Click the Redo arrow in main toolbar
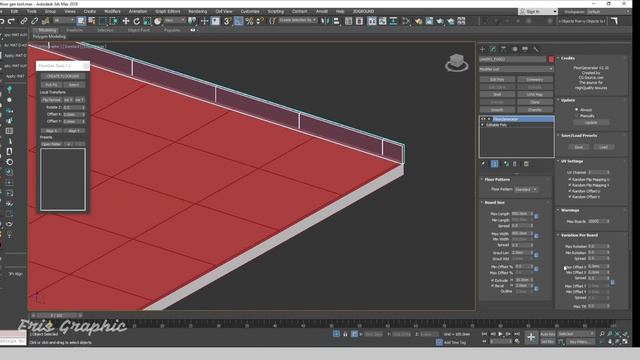Viewport: 640px width, 360px height. 11,21
